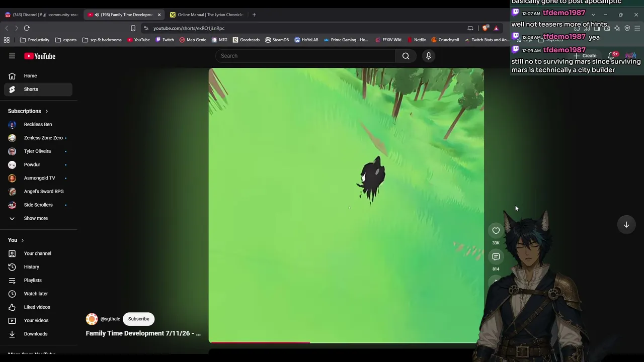Open the Map Genie bookmark

[x=192, y=40]
